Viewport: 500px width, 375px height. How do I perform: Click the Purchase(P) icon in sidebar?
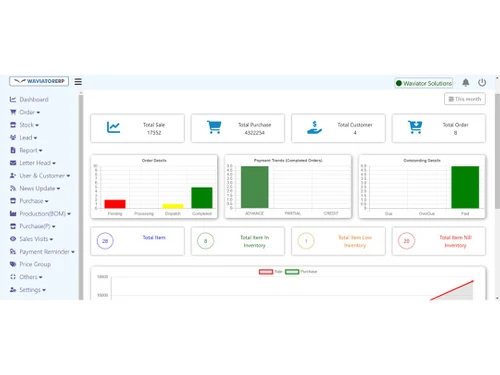13,226
